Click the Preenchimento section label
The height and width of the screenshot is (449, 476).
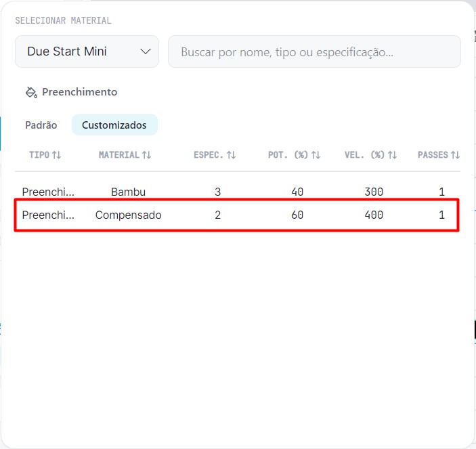(x=79, y=92)
